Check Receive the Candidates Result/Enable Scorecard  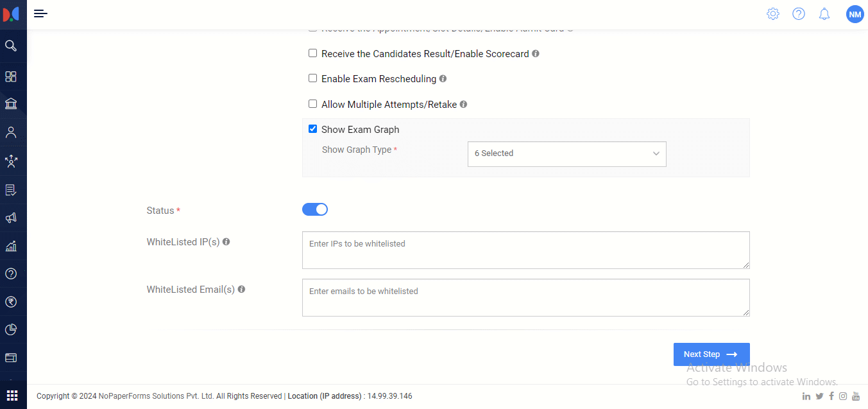coord(313,53)
